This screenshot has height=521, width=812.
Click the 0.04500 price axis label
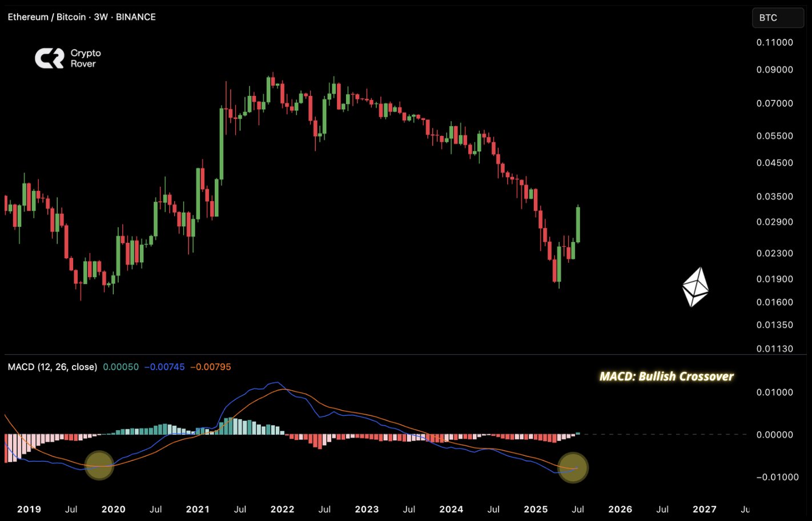point(775,163)
